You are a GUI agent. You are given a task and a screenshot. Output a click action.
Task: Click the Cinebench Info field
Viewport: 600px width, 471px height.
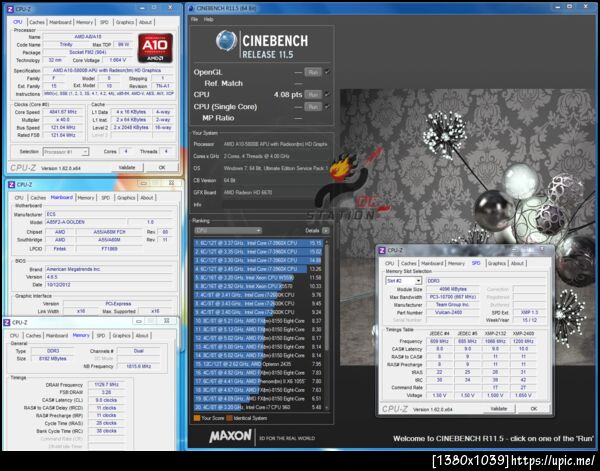[x=275, y=205]
